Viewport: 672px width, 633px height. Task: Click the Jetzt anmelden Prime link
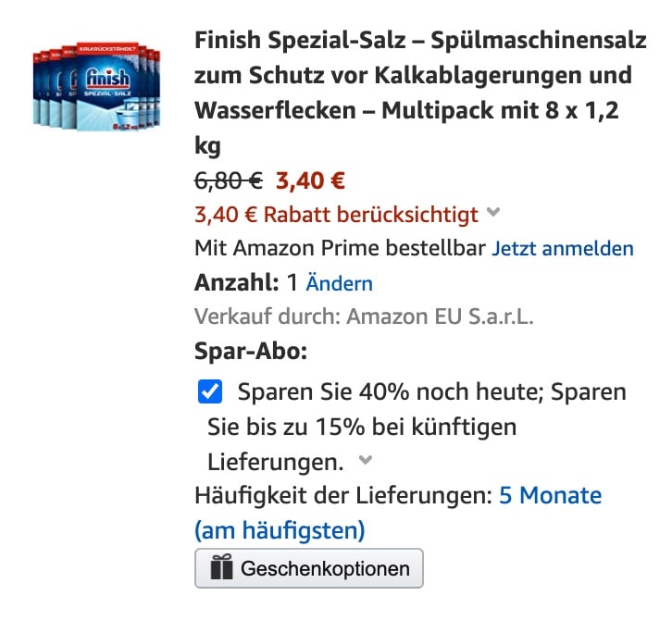[x=562, y=249]
